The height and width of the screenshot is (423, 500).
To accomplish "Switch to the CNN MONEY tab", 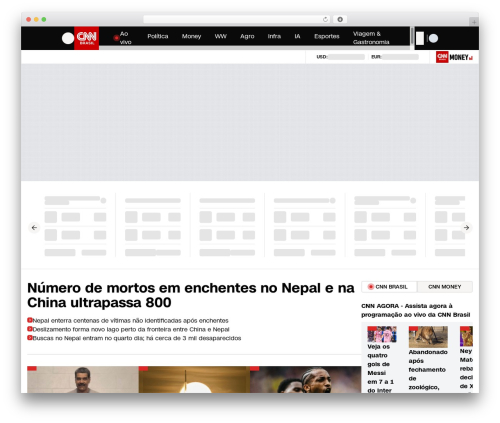I will pyautogui.click(x=445, y=287).
